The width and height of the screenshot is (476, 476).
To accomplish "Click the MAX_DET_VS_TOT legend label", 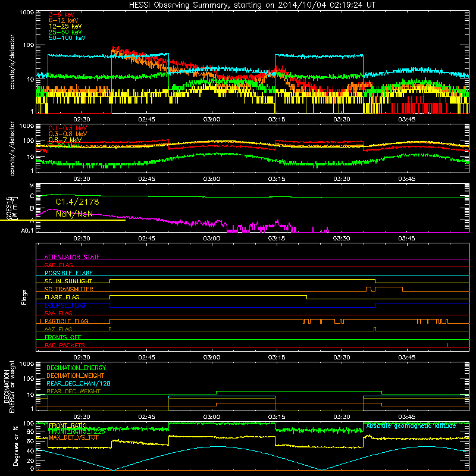I will [74, 437].
